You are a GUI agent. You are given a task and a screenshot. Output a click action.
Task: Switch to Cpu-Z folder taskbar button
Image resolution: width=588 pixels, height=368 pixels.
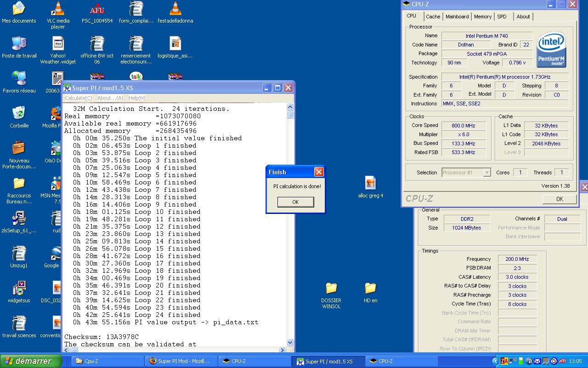[x=108, y=361]
